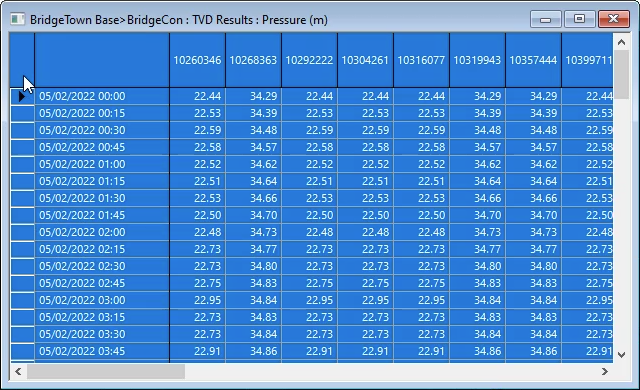
Task: Click the current row arrow indicator
Action: coord(22,96)
